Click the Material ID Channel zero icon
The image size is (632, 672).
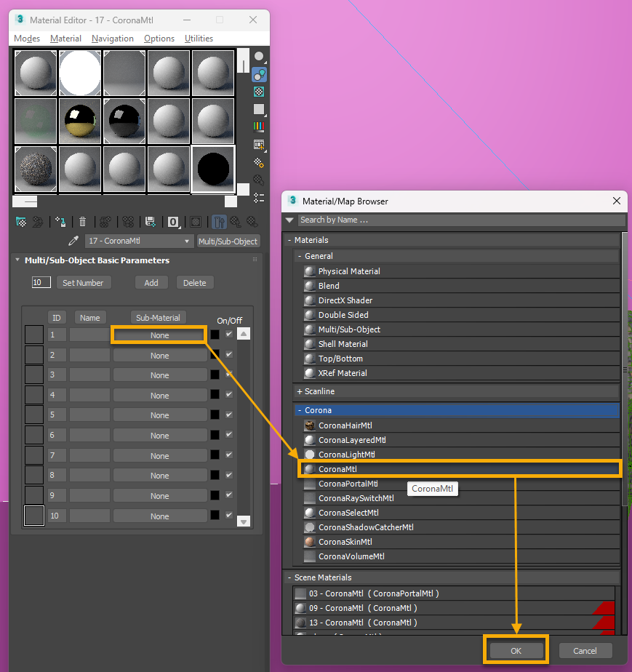(x=173, y=222)
